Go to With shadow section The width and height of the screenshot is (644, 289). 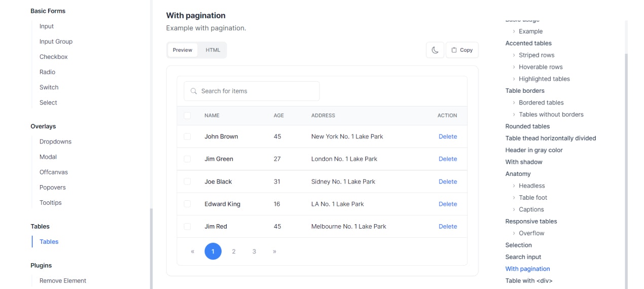coord(524,162)
